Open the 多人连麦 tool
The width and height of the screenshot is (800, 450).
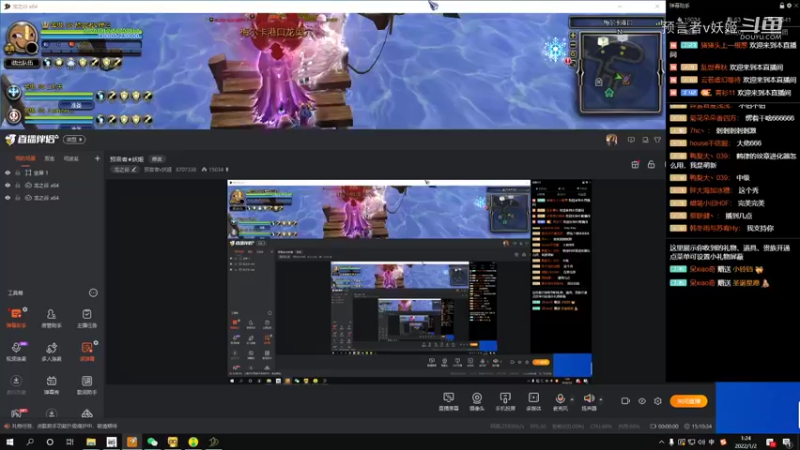click(x=51, y=351)
